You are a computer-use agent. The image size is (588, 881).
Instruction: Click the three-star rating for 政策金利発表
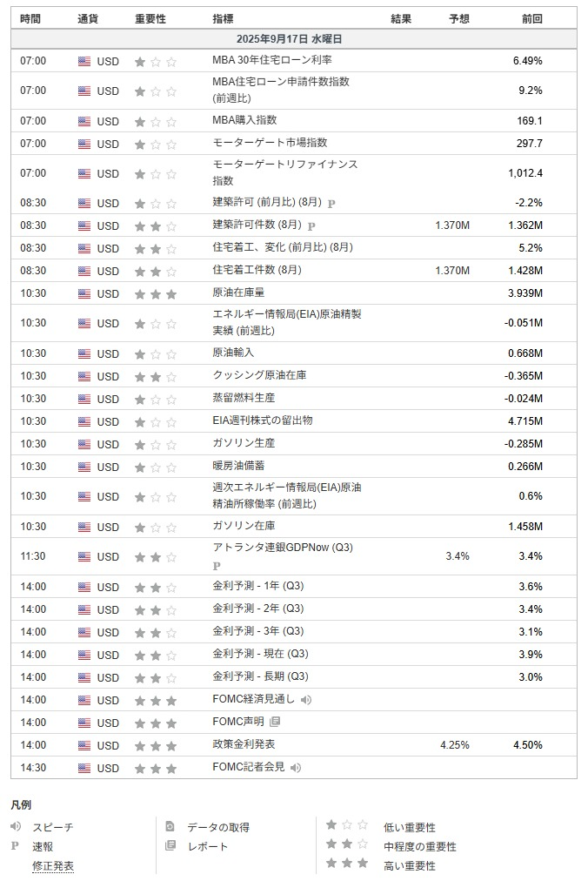click(156, 745)
